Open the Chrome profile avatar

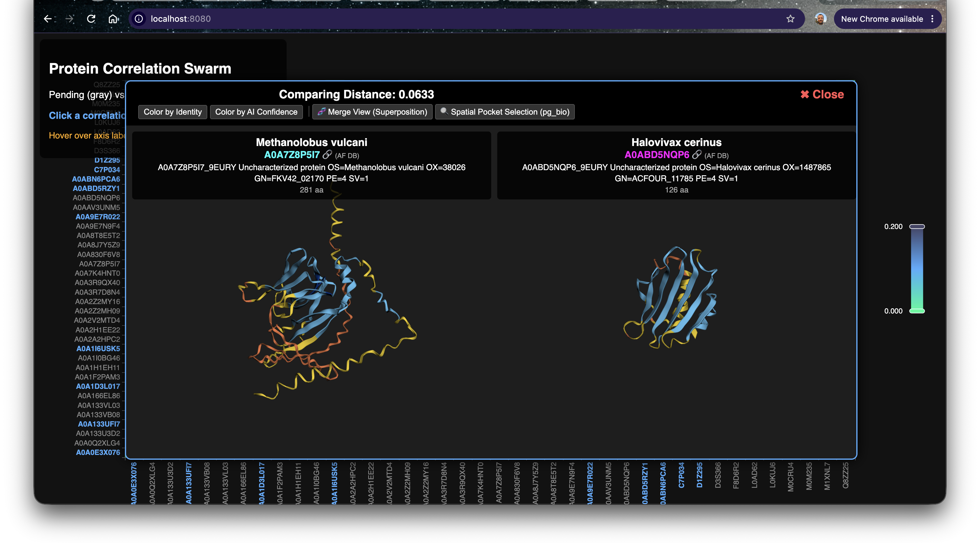point(820,19)
